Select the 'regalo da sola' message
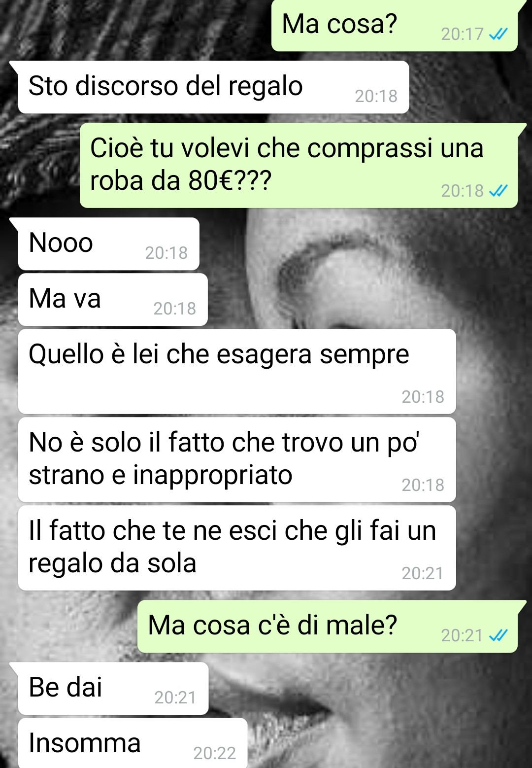532x768 pixels. (x=237, y=548)
